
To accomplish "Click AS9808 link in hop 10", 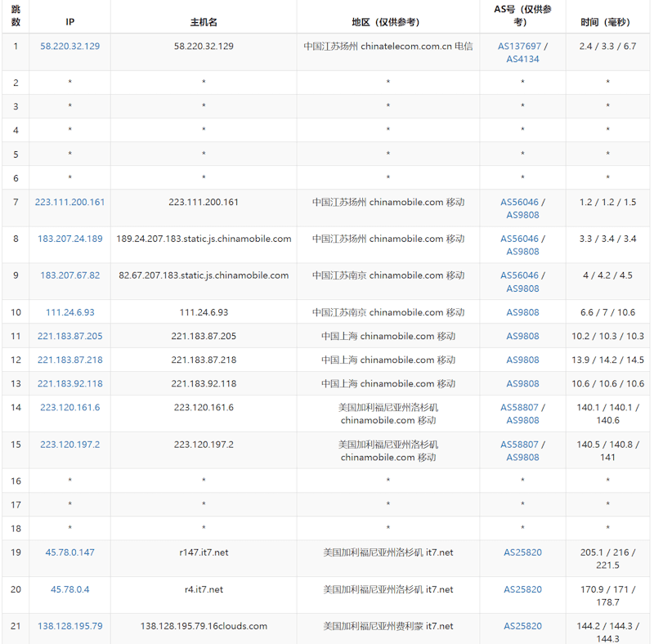I will pos(522,312).
